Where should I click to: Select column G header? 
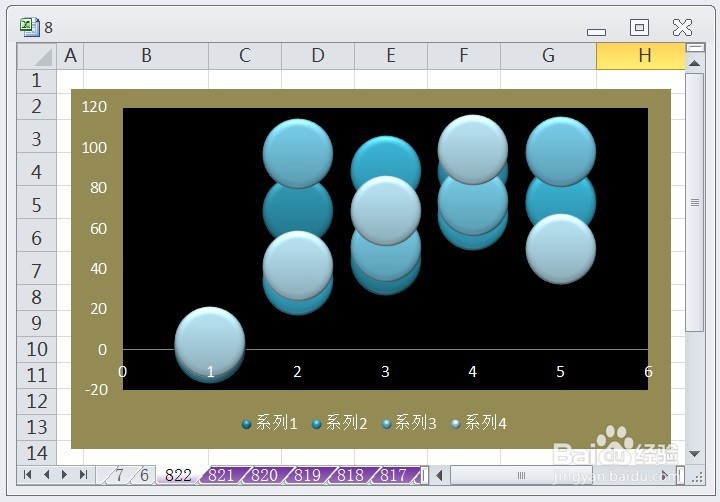(x=548, y=56)
